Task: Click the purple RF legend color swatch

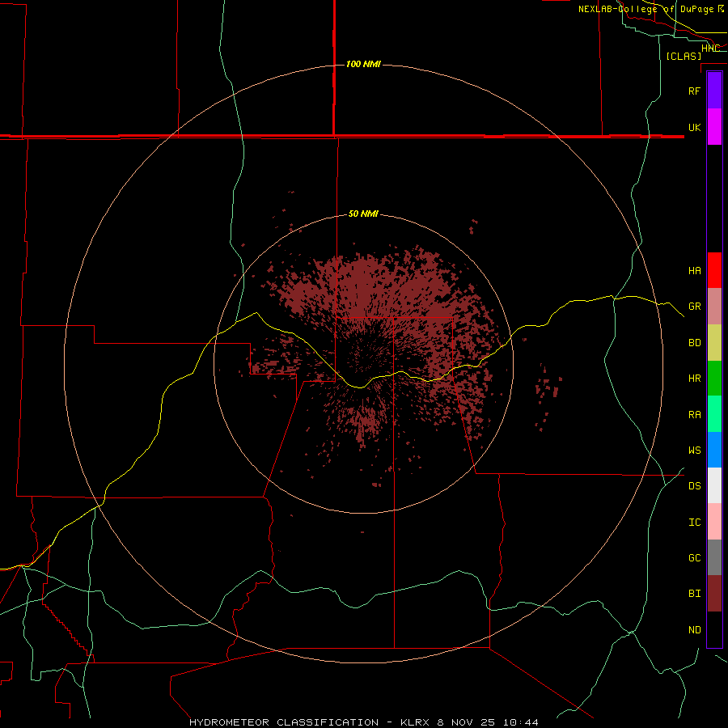Action: [x=714, y=91]
